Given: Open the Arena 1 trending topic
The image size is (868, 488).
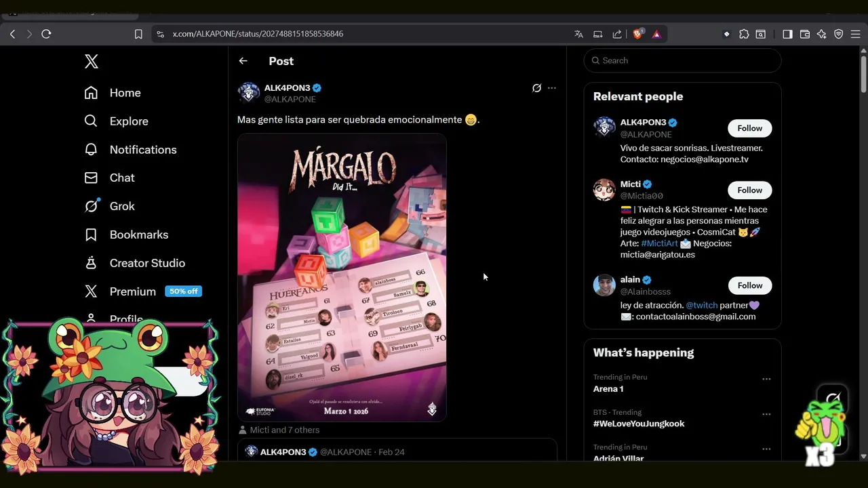Looking at the screenshot, I should pyautogui.click(x=608, y=389).
